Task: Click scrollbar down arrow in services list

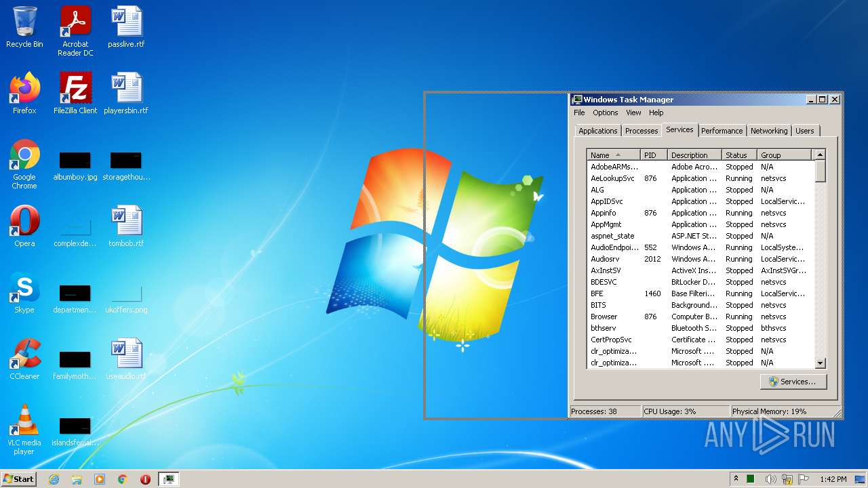Action: [x=820, y=363]
